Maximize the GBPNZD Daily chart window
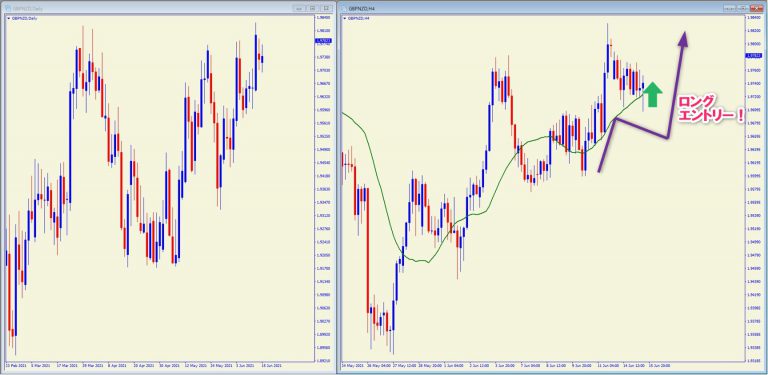768x375 pixels. [x=312, y=8]
